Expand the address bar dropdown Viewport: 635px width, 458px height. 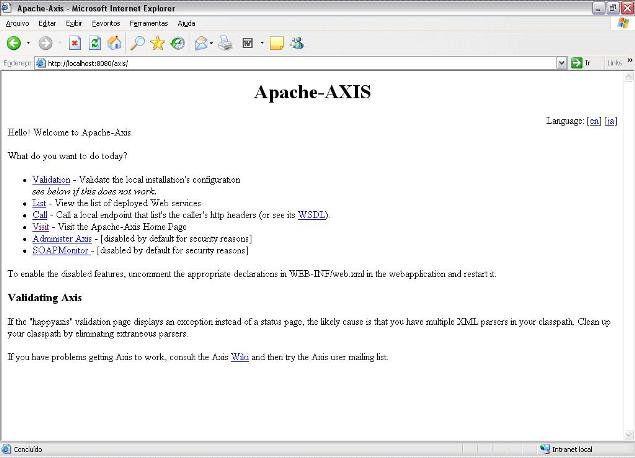click(x=562, y=62)
